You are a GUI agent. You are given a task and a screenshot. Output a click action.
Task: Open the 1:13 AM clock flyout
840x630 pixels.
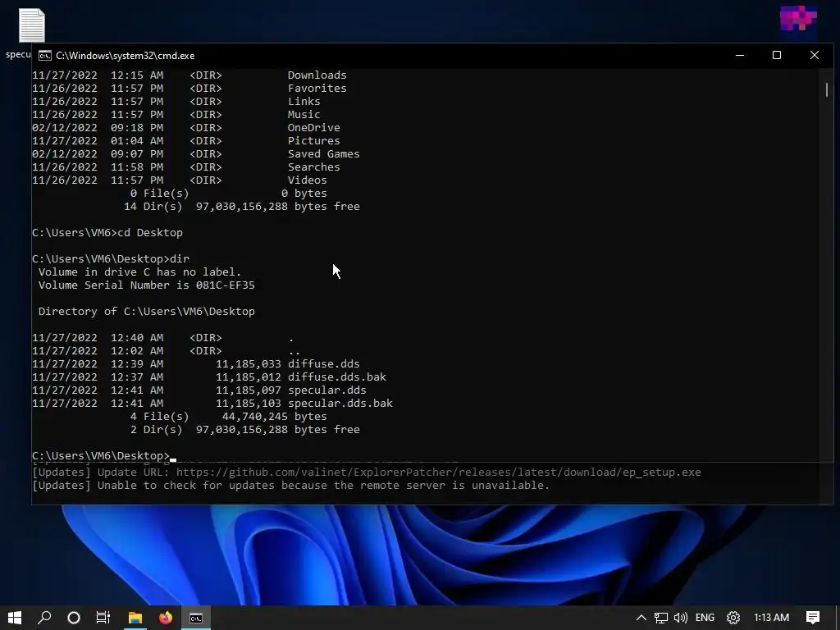(x=771, y=618)
